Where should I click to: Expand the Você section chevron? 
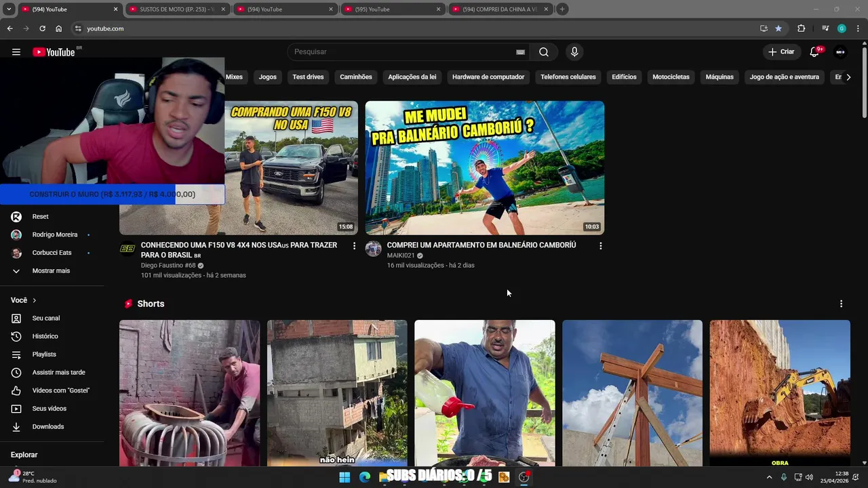[x=35, y=300]
